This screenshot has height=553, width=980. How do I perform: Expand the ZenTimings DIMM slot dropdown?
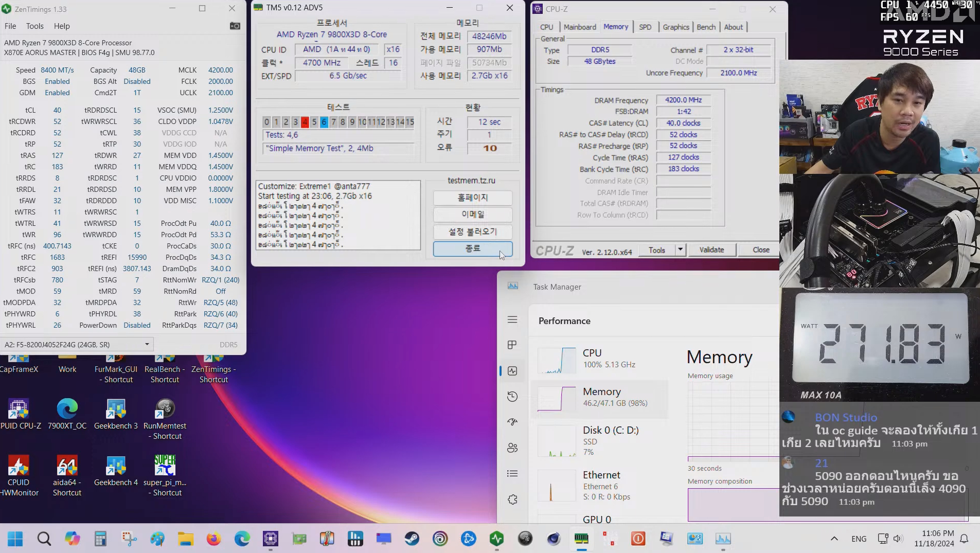pyautogui.click(x=147, y=344)
